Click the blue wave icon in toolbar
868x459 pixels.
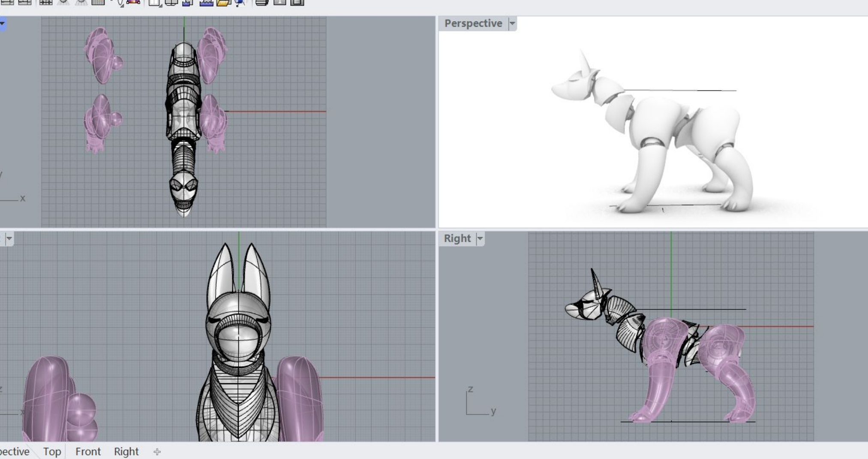pyautogui.click(x=206, y=3)
